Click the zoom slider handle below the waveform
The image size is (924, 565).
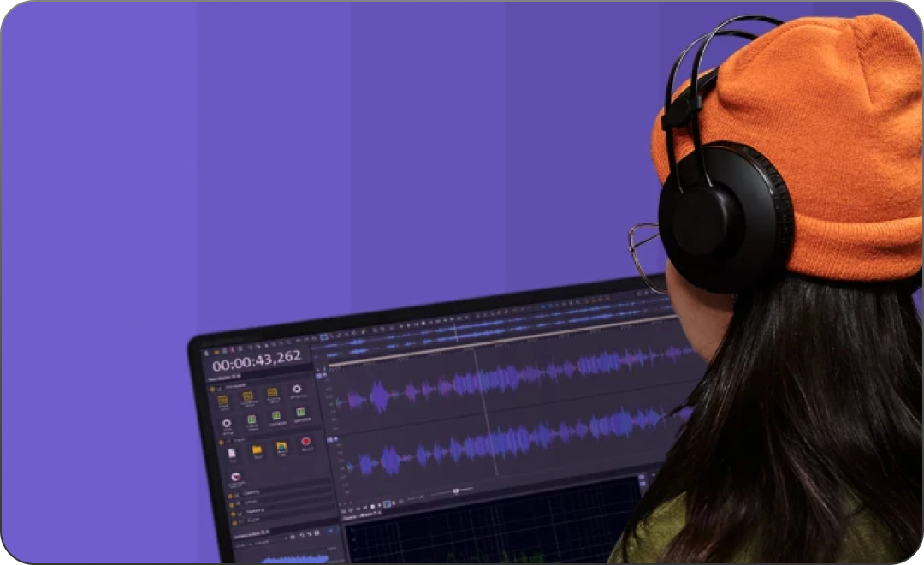[455, 491]
